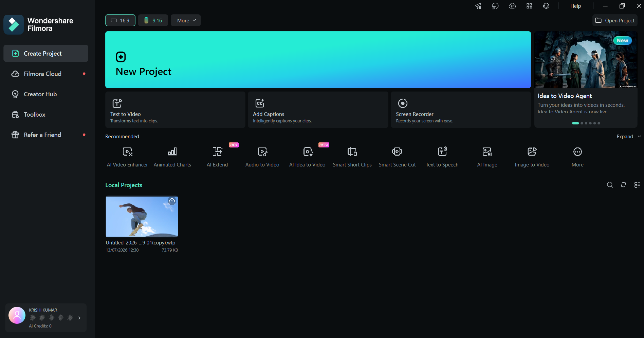
Task: Open Image to Video tool
Action: click(x=532, y=157)
